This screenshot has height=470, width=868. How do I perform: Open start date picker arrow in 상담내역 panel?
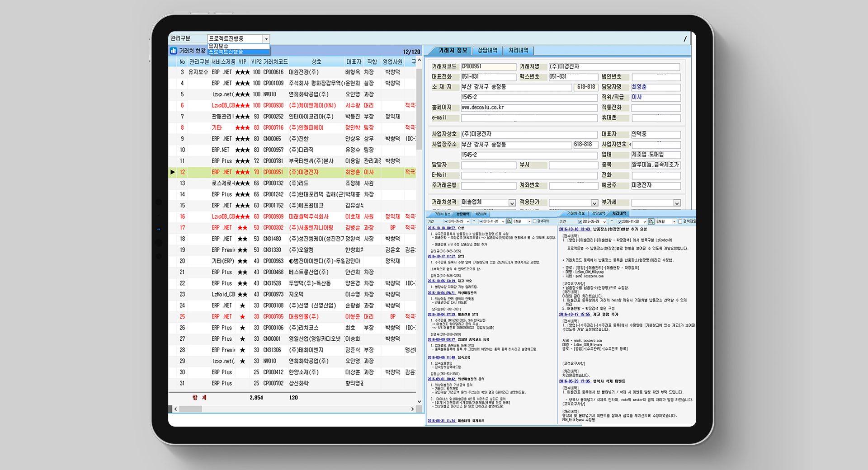click(x=467, y=221)
